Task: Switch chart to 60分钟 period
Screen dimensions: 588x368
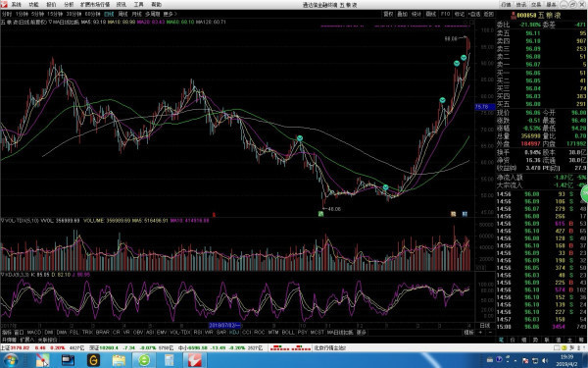Action: (x=92, y=14)
